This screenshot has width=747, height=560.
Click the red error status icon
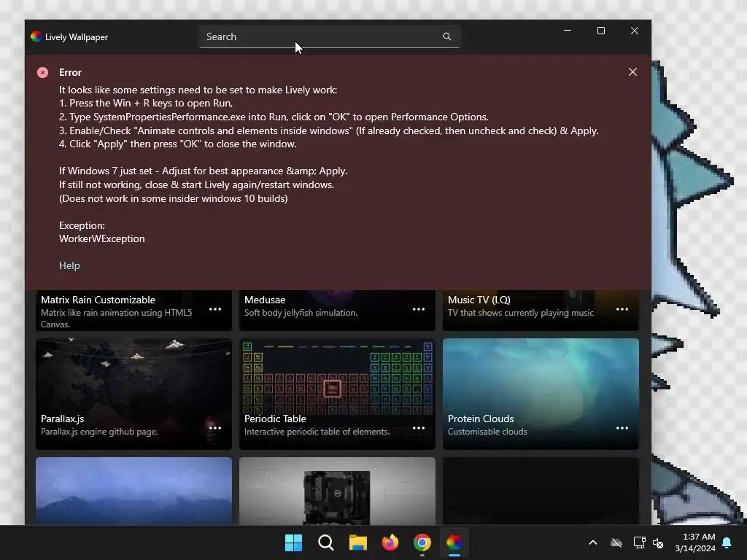click(43, 72)
